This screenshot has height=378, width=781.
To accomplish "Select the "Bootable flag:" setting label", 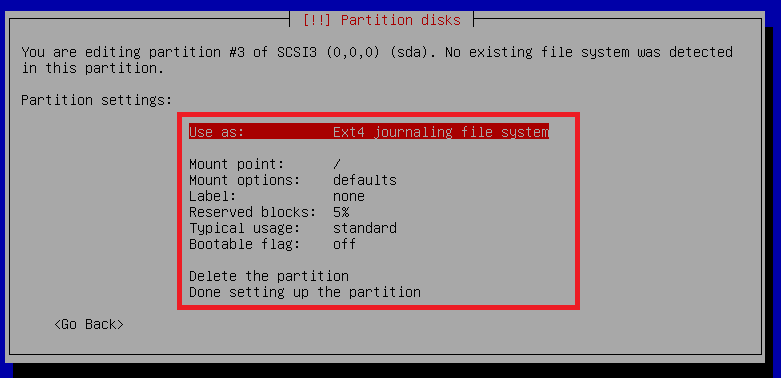I will coord(245,244).
